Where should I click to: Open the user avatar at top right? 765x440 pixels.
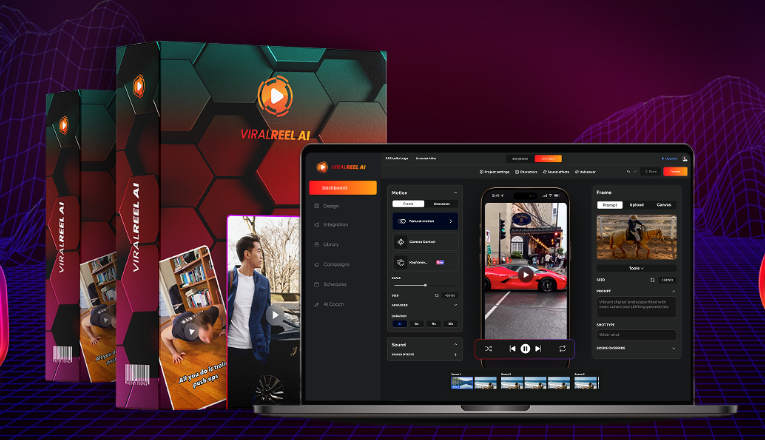(x=685, y=159)
